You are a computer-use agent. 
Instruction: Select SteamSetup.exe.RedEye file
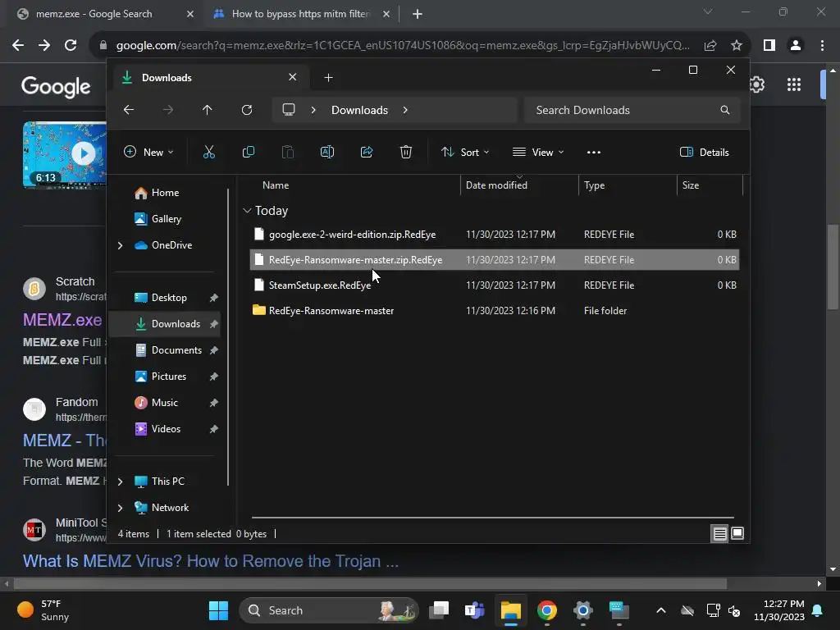point(495,285)
